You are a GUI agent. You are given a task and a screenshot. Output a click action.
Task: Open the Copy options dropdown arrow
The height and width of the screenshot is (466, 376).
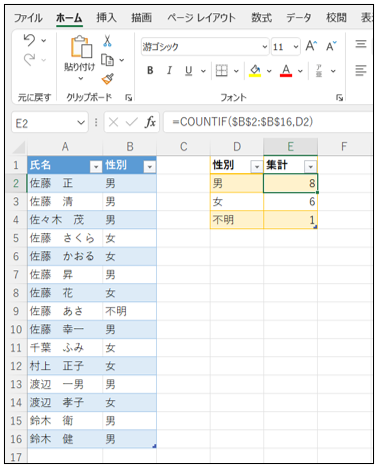tap(122, 60)
